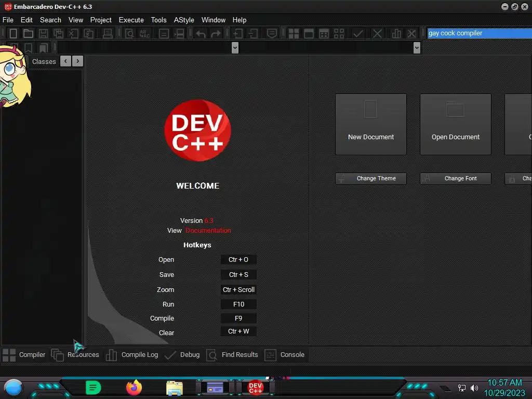Click the stacked bookmarks icon in second toolbar row
The image size is (532, 399).
(43, 48)
